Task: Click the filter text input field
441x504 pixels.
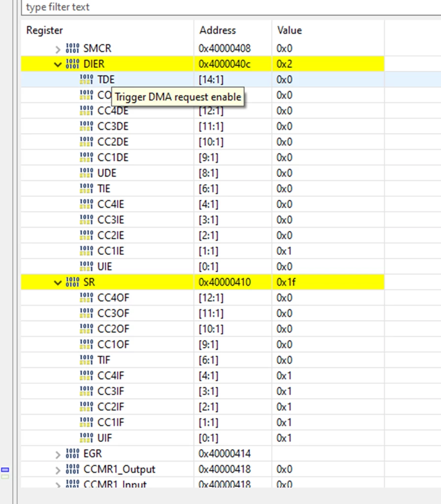Action: 231,7
